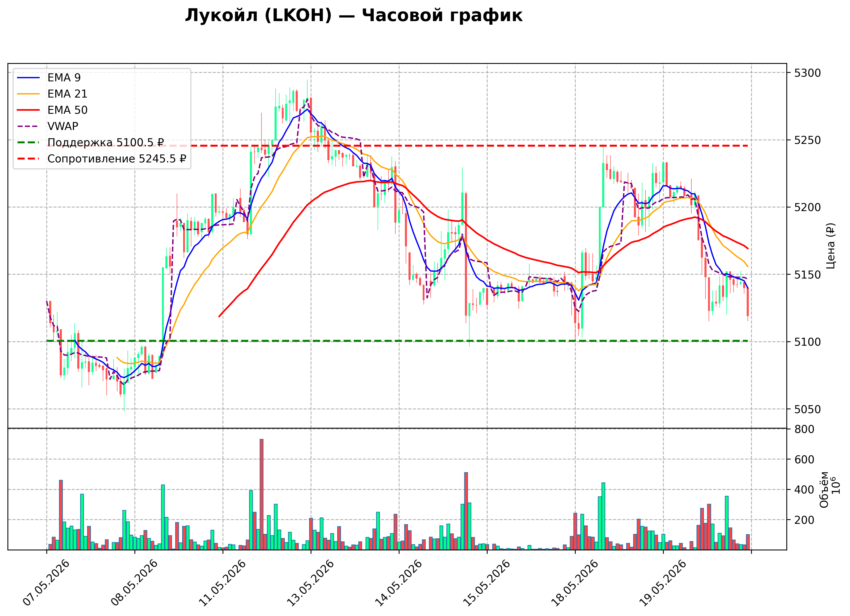Screen dimensions: 850x616
Task: Select the "Поддержка 5100.5 ₽" legend label
Action: coord(106,143)
